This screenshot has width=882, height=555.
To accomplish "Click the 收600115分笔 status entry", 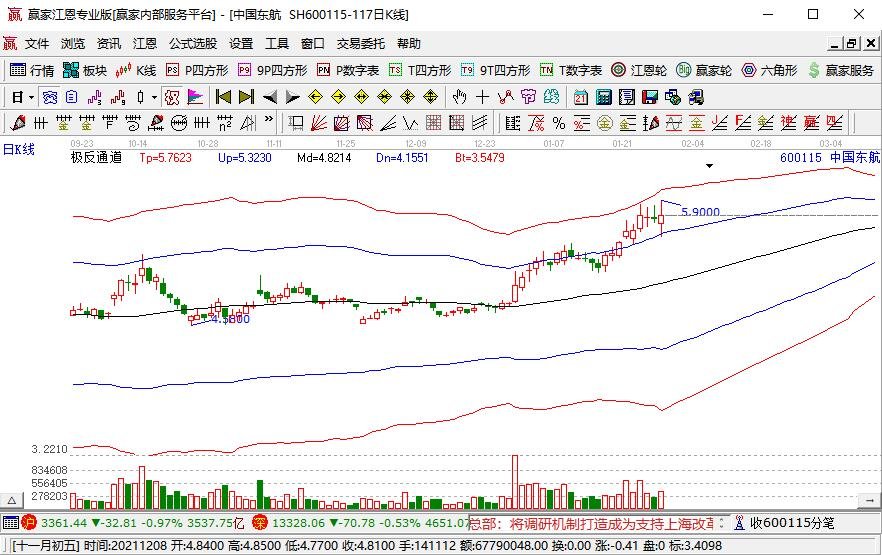I will coord(784,523).
